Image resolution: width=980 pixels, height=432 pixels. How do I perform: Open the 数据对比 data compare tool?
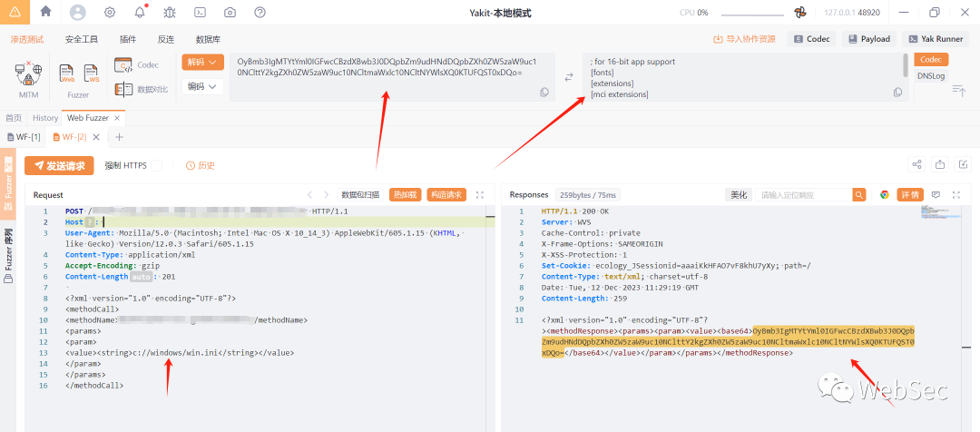point(142,90)
